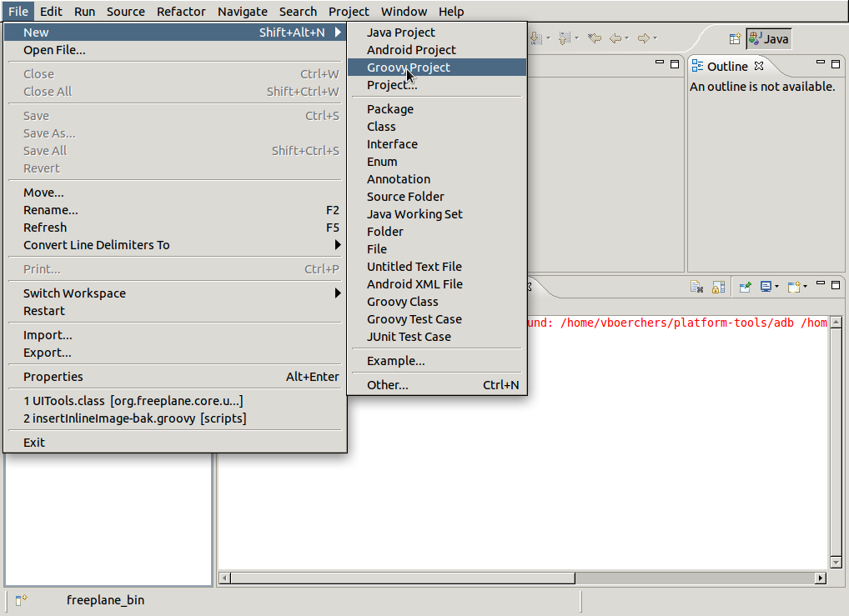This screenshot has width=849, height=616.
Task: Switch to the Java perspective button
Action: point(768,38)
